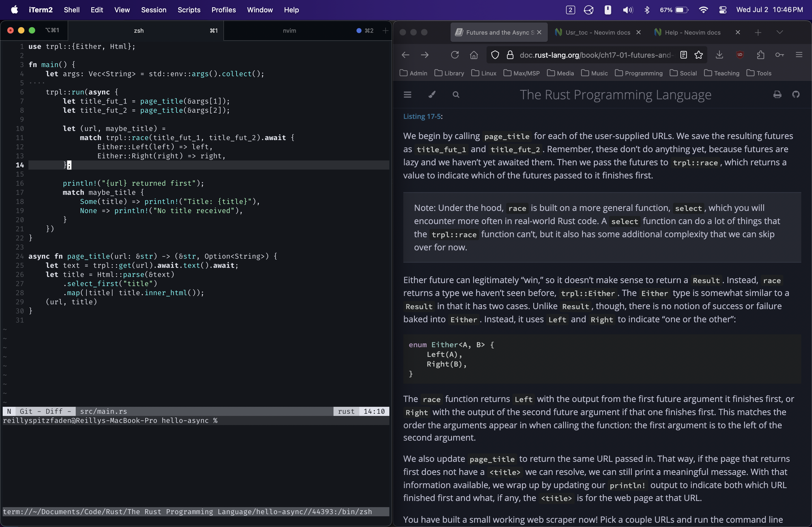Open the Shell menu
This screenshot has width=812, height=527.
coord(72,10)
